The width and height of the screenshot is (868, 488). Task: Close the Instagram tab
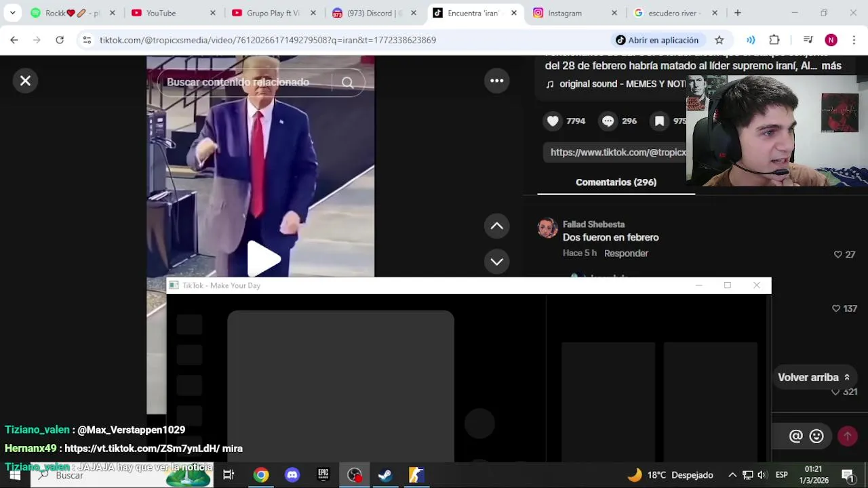614,13
